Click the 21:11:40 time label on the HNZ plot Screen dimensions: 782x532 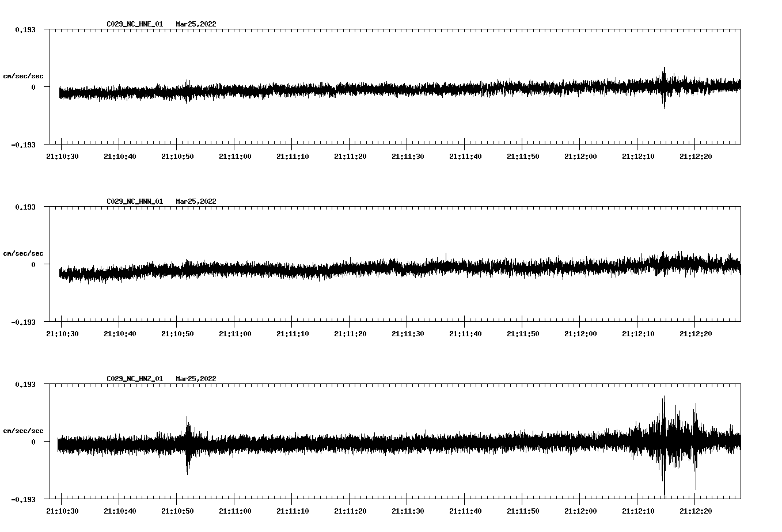(x=465, y=511)
